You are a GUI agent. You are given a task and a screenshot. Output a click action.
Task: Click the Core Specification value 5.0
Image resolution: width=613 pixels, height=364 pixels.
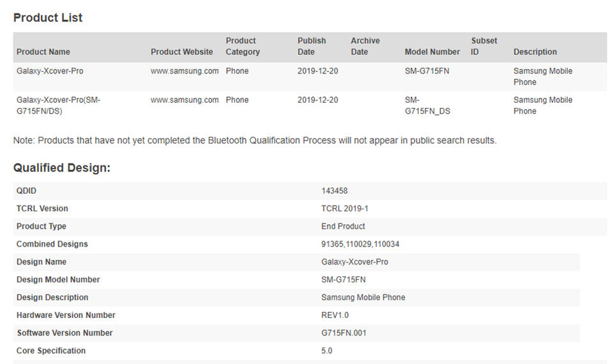point(326,351)
